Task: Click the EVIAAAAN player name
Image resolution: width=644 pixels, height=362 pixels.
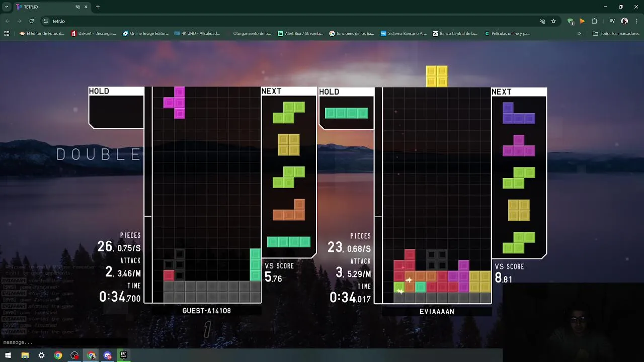Action: pyautogui.click(x=437, y=312)
